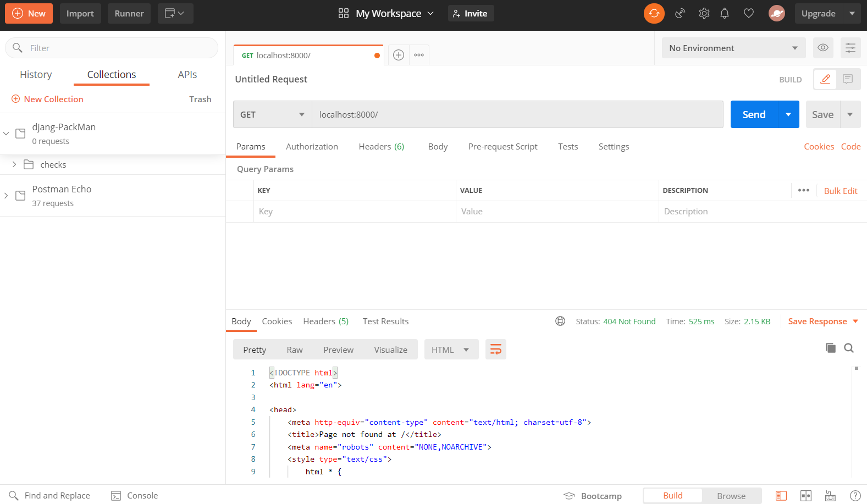Open the Authorization tab
Viewport: 867px width, 504px height.
(x=312, y=146)
